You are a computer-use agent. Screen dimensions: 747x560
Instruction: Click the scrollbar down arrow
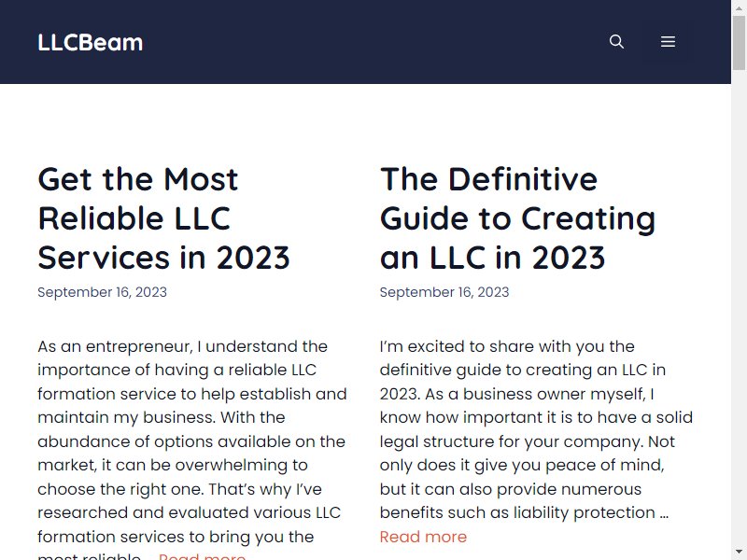pos(739,553)
